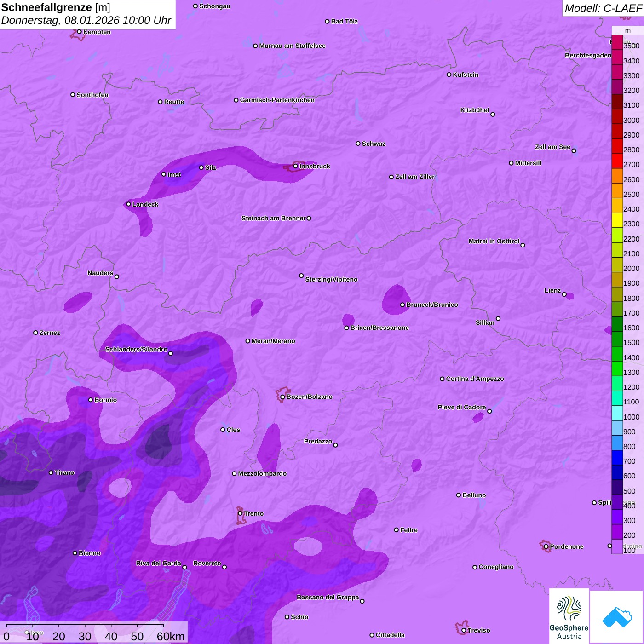Click the Tirano location dot

pyautogui.click(x=51, y=472)
